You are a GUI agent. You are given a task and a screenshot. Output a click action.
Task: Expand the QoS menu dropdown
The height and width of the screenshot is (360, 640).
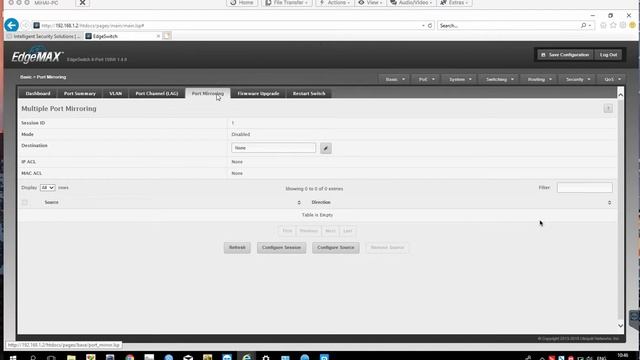612,79
